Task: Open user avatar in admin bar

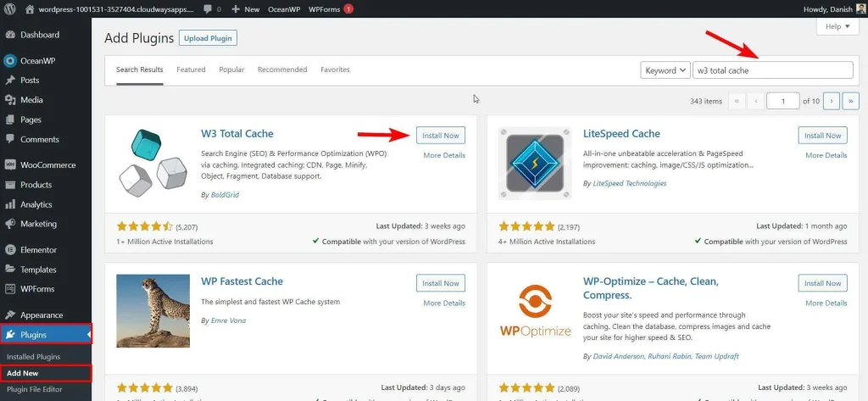Action: tap(860, 8)
